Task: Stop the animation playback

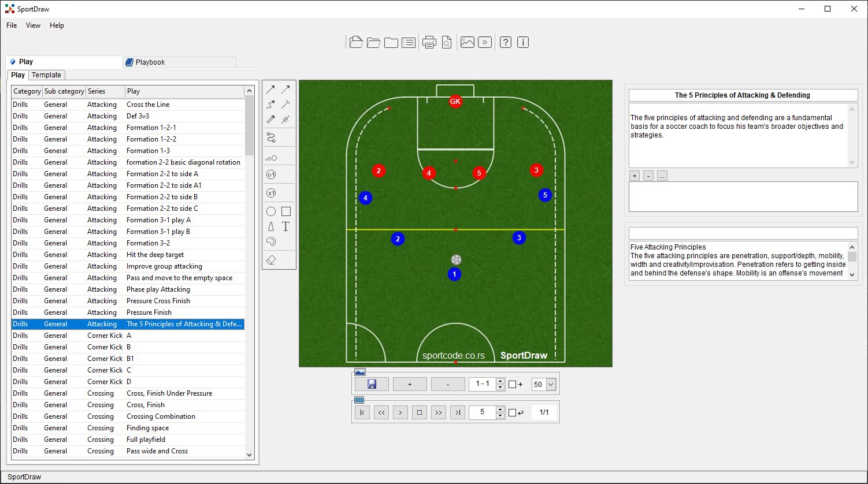Action: pyautogui.click(x=420, y=412)
